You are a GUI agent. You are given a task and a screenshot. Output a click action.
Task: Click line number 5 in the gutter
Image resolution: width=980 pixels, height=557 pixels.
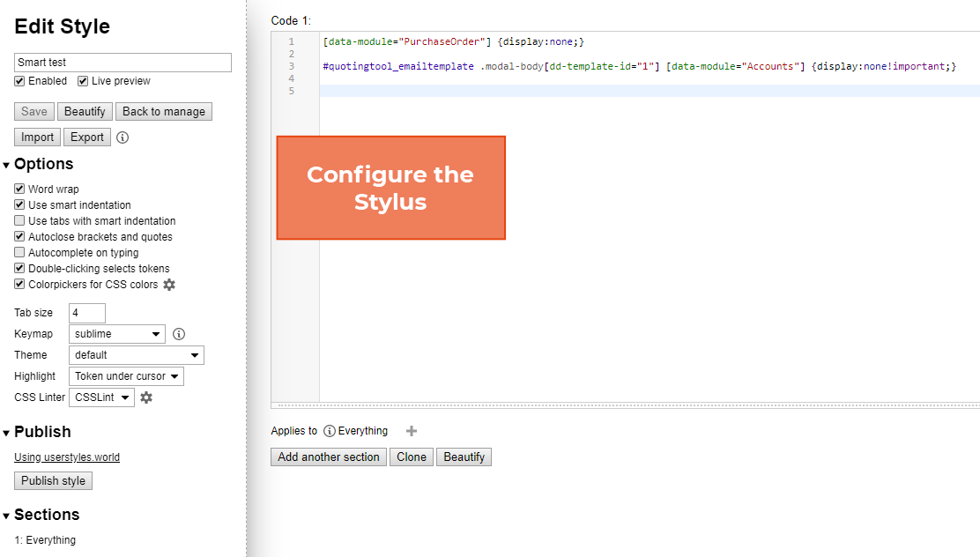point(291,91)
